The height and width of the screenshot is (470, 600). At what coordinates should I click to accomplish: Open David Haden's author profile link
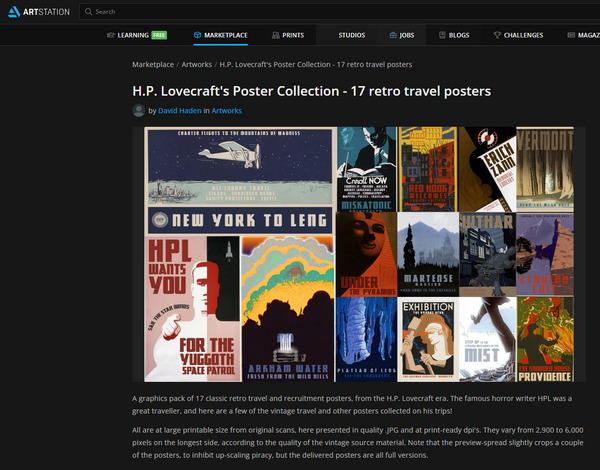[x=183, y=110]
